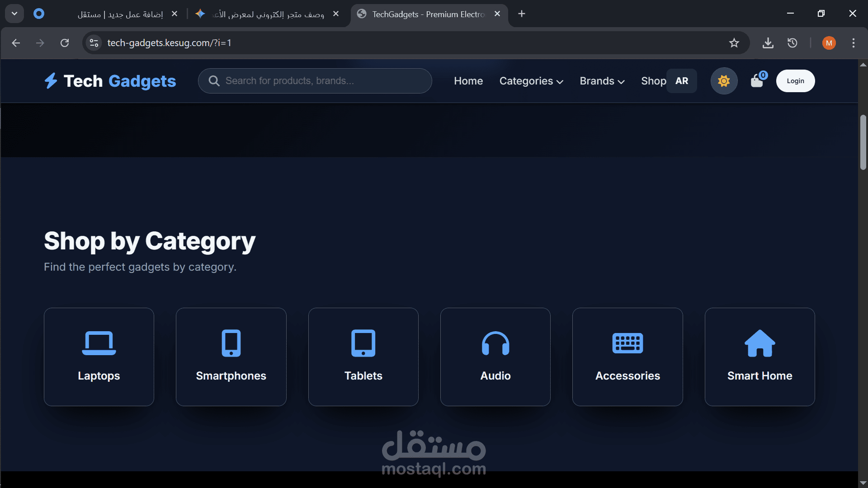Image resolution: width=868 pixels, height=488 pixels.
Task: Click the Audio headphones icon
Action: (495, 343)
